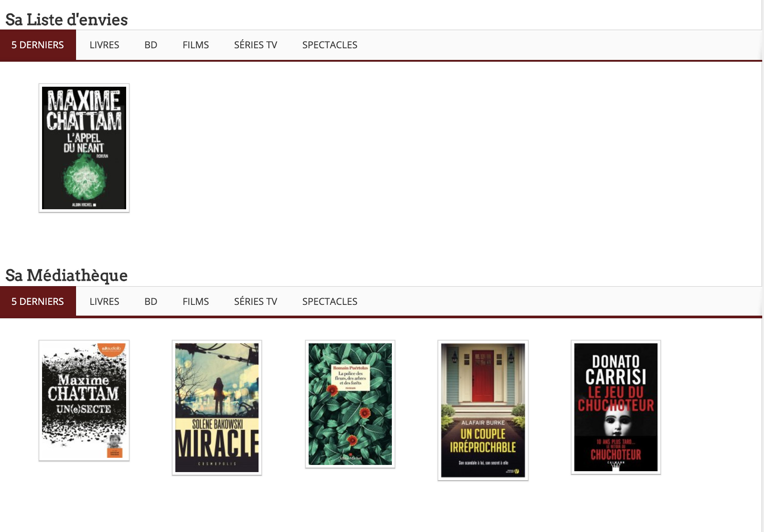This screenshot has width=764, height=532.
Task: Open Le Jeu du Chuchoteur cover
Action: (x=616, y=407)
